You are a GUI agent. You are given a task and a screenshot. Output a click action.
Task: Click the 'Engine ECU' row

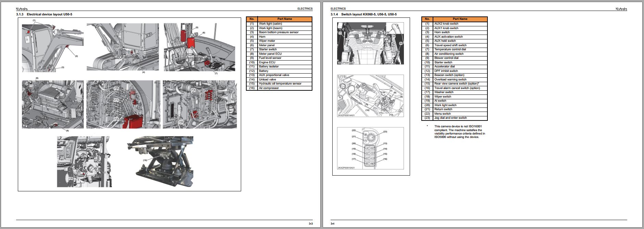point(279,62)
